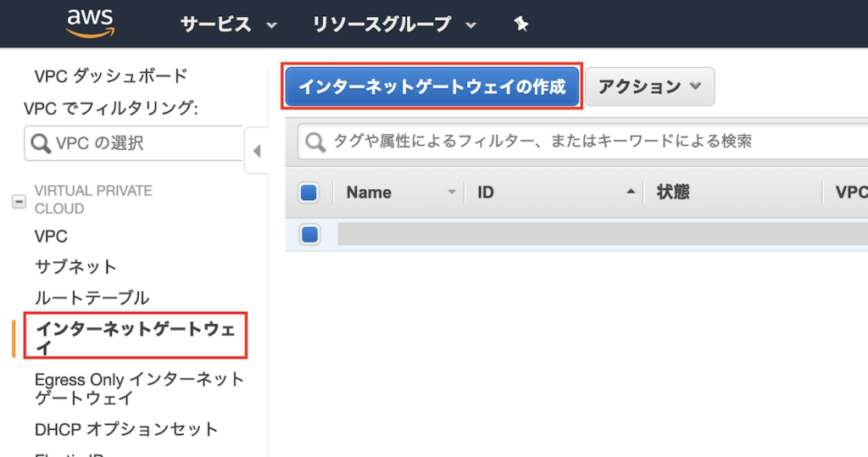Check the first table row checkbox
Viewport: 868px width, 457px height.
[309, 234]
